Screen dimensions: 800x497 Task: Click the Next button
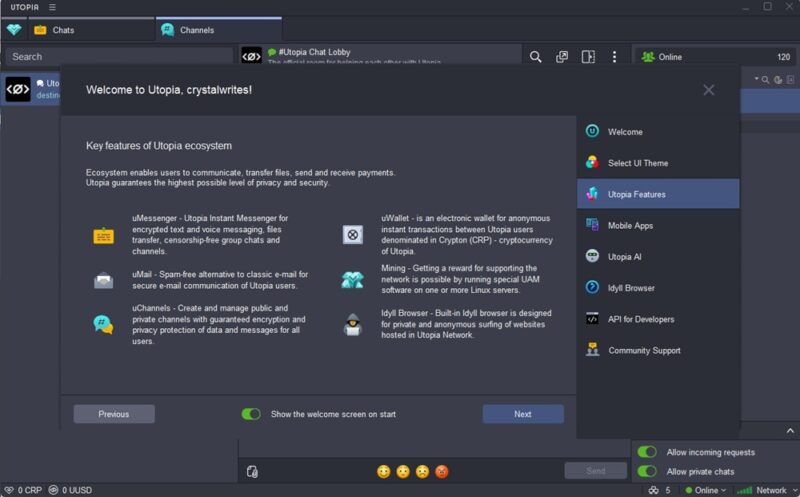tap(523, 414)
